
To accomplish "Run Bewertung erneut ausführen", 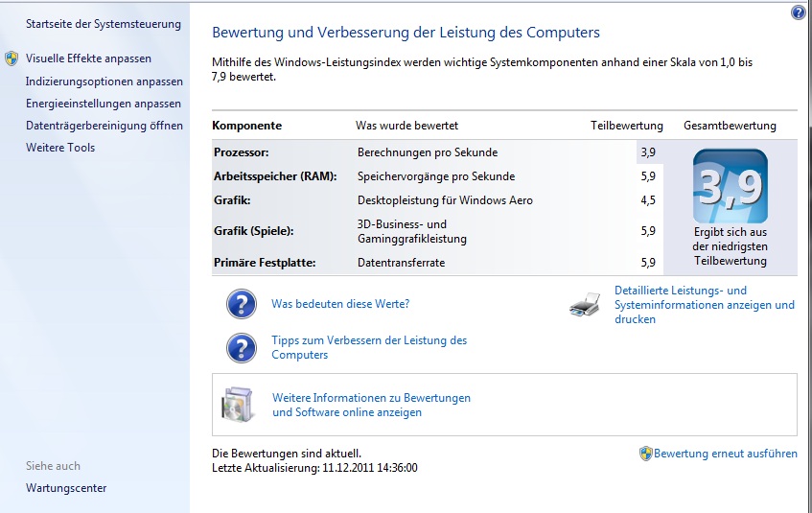I will click(x=725, y=454).
